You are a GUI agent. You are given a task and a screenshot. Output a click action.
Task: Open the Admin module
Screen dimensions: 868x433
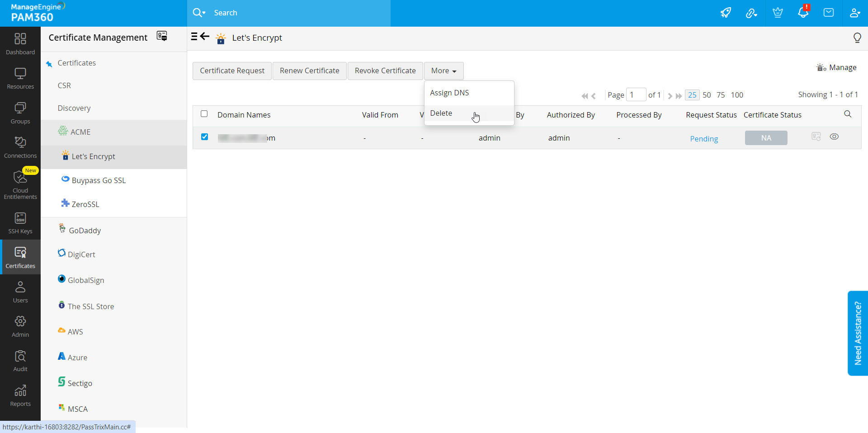[20, 326]
